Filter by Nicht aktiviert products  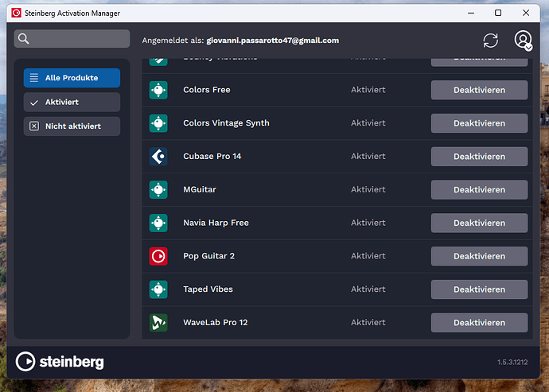pos(72,126)
